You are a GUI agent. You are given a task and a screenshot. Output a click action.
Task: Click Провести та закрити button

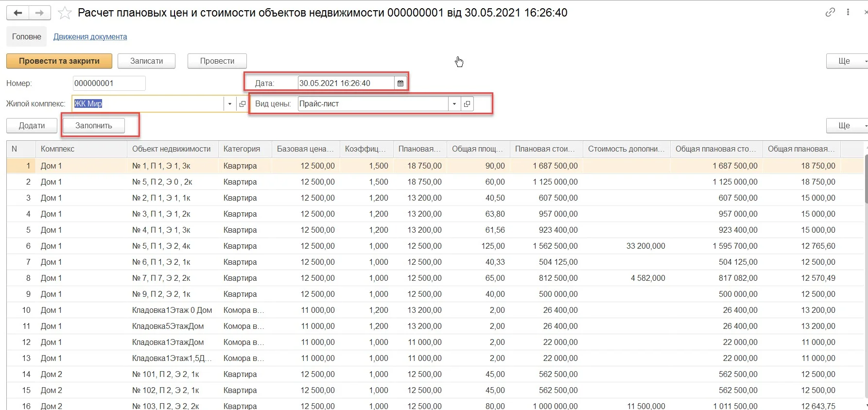[59, 61]
